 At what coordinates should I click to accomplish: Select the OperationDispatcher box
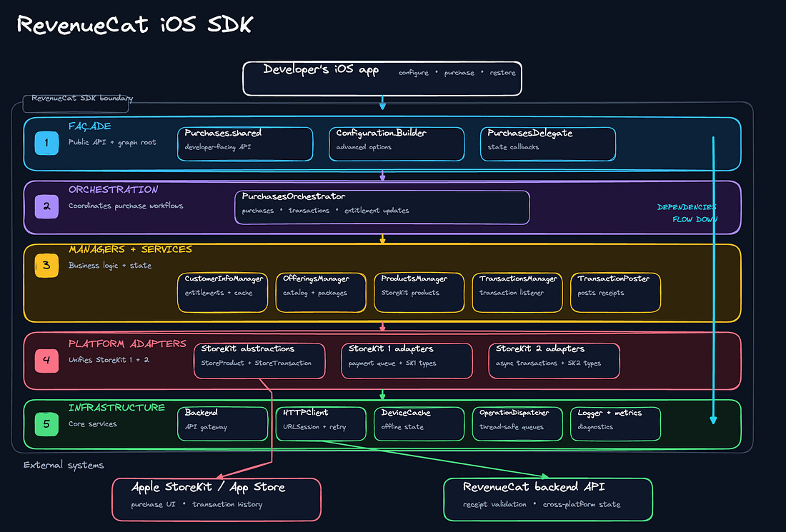[x=517, y=423]
